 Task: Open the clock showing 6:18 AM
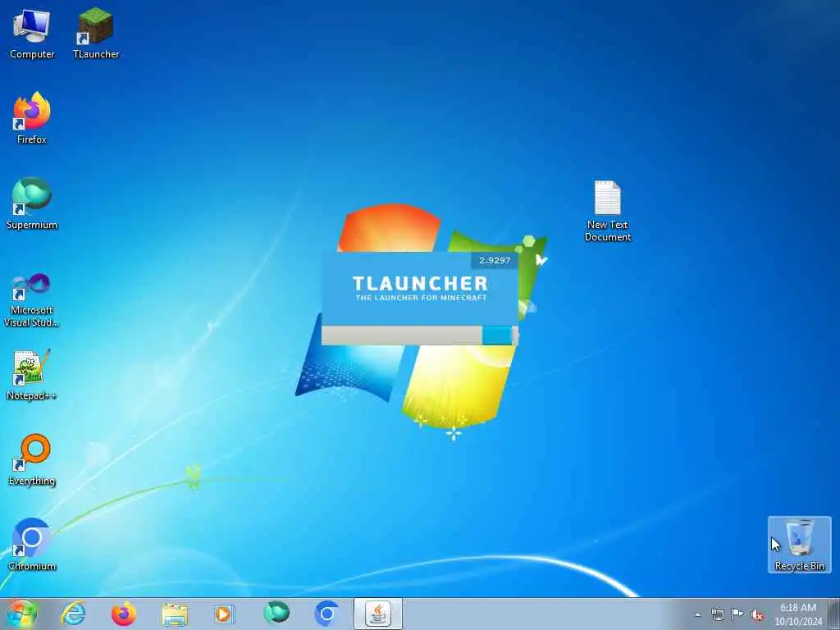click(x=798, y=614)
